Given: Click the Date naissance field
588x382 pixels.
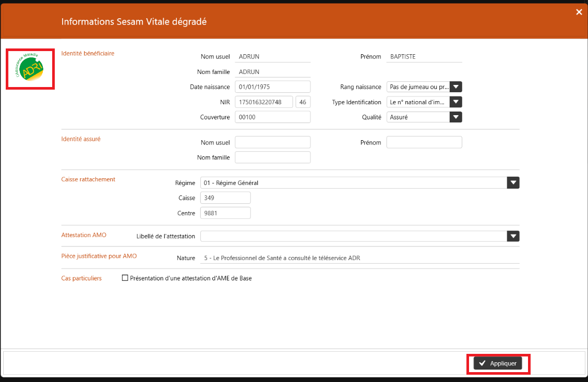Looking at the screenshot, I should pyautogui.click(x=272, y=87).
